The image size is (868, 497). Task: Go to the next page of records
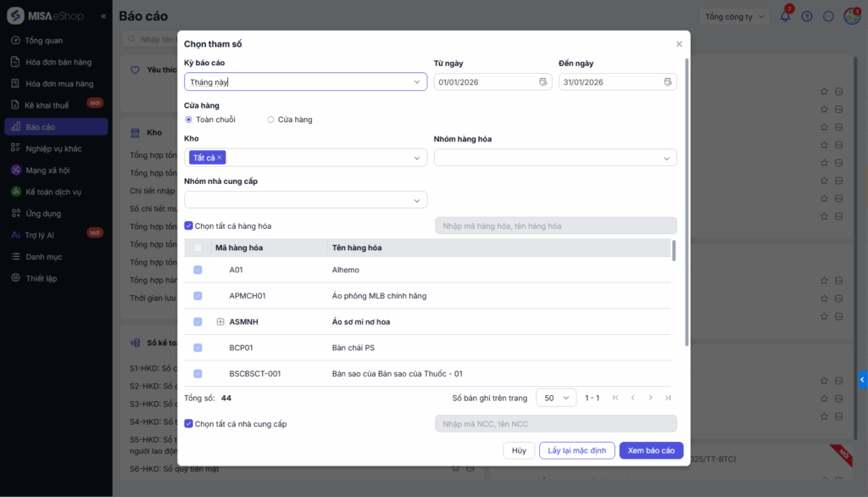pos(650,398)
